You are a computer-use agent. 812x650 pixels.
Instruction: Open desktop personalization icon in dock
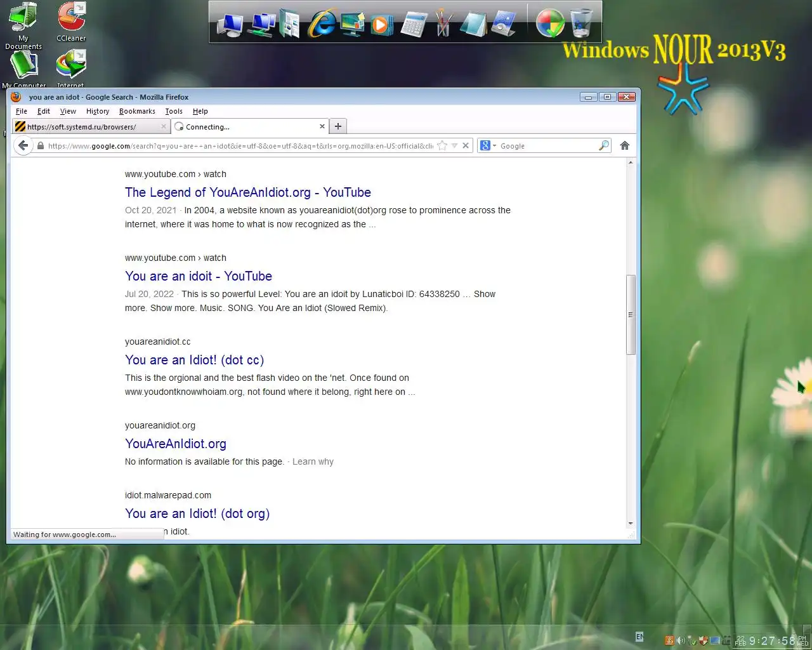point(352,24)
